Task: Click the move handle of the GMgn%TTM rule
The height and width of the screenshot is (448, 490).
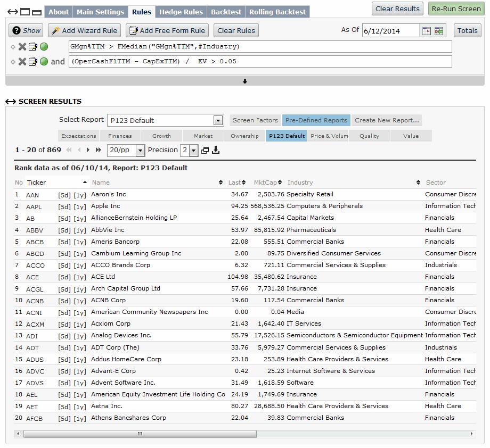Action: 13,47
